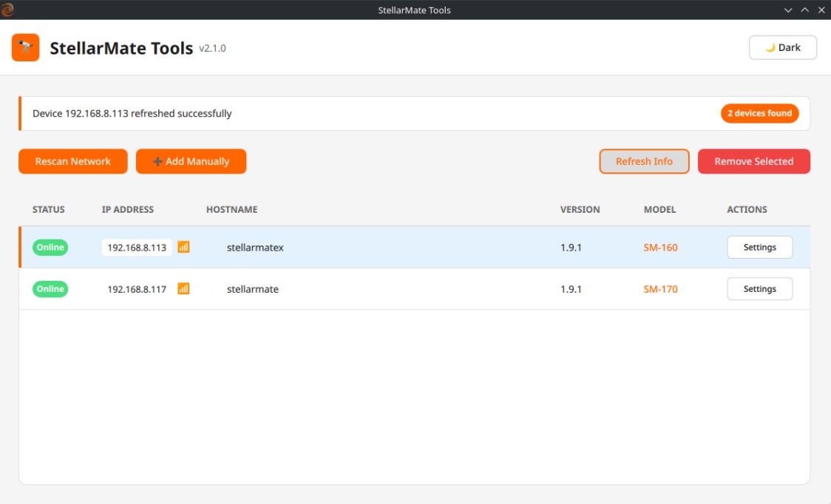Minimize the StellarMate Tools window
This screenshot has height=504, width=831.
(788, 10)
